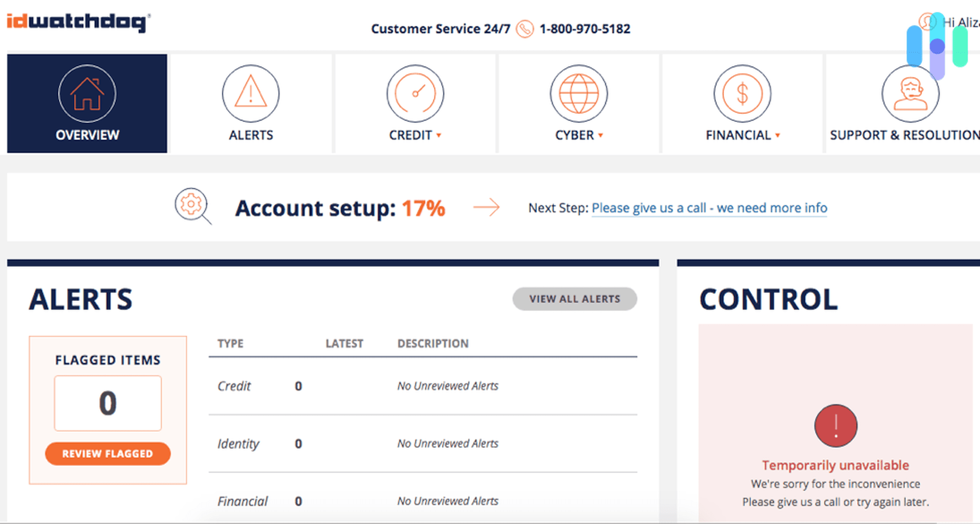
Task: Expand the Financial dropdown menu
Action: (778, 136)
